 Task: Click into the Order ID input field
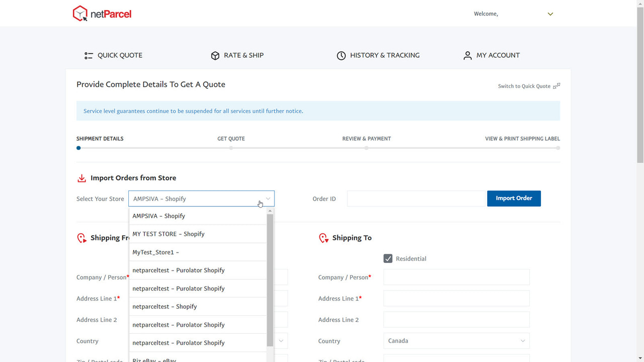click(416, 199)
